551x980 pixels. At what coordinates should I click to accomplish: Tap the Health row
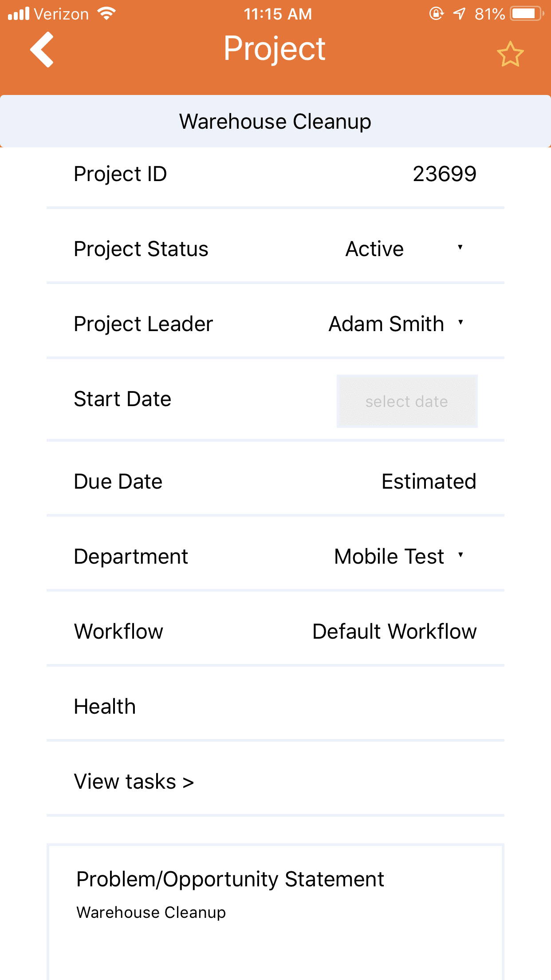[x=275, y=706]
